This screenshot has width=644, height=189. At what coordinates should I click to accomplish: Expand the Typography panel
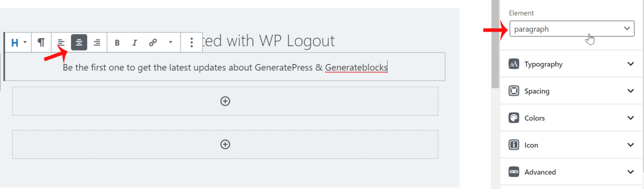[x=571, y=64]
